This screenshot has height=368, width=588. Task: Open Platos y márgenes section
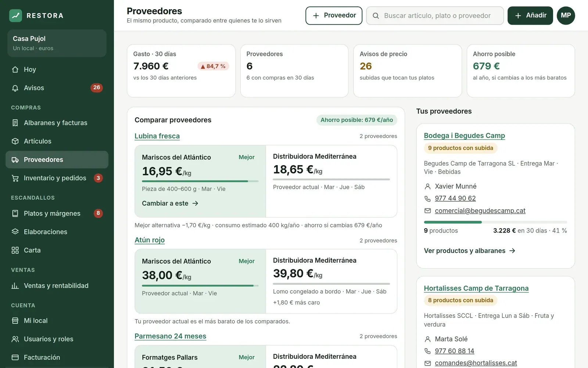coord(57,213)
